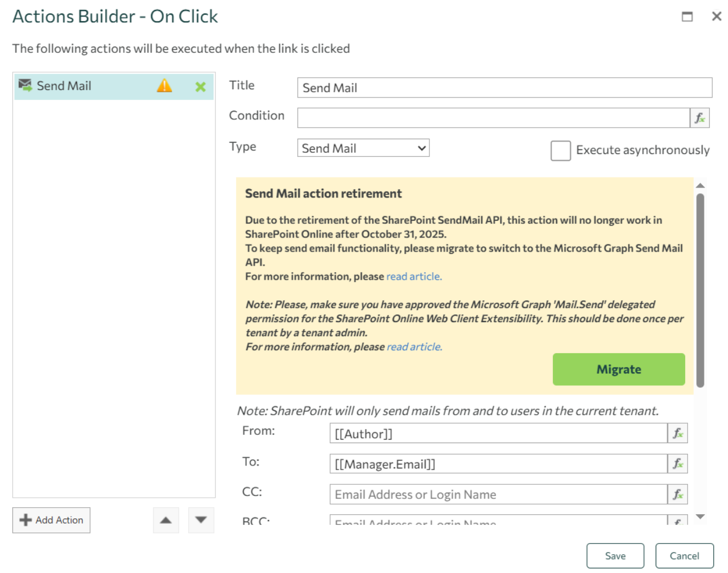Image resolution: width=728 pixels, height=573 pixels.
Task: Open formula editor for From field
Action: point(677,434)
